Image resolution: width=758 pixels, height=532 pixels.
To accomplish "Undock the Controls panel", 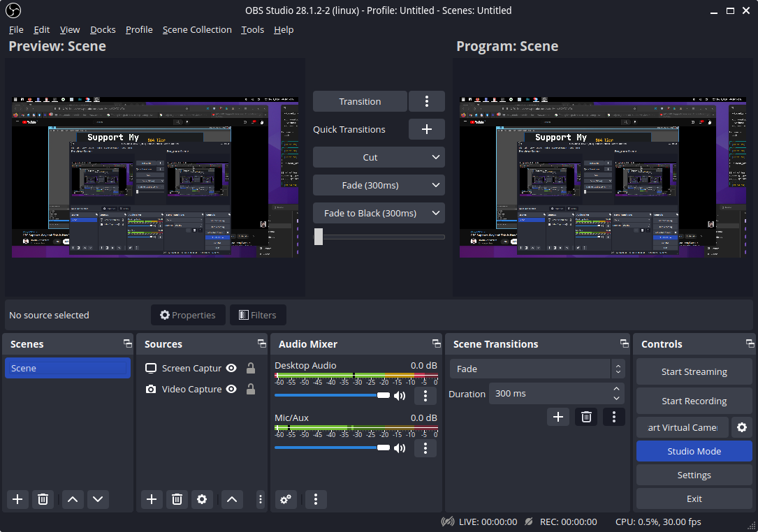I will [750, 343].
